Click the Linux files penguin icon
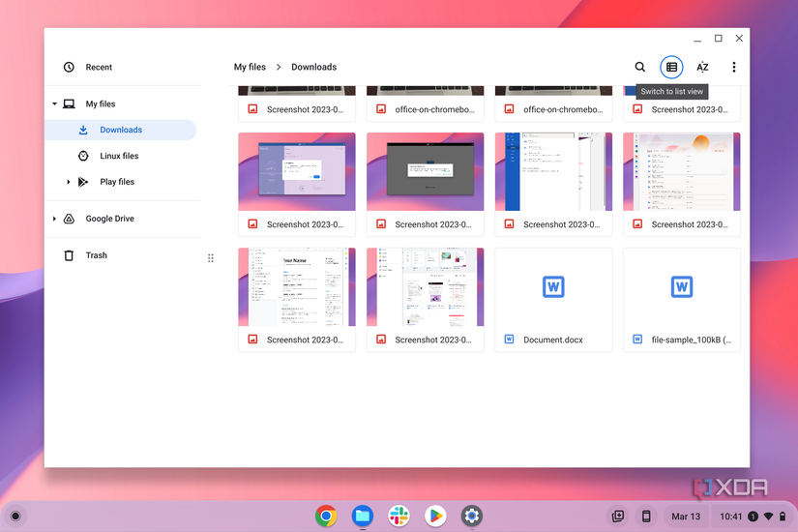 [83, 156]
